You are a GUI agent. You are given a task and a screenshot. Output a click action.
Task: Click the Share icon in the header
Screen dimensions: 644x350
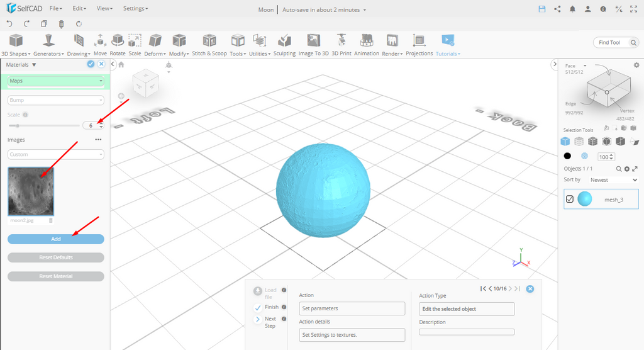(x=557, y=9)
